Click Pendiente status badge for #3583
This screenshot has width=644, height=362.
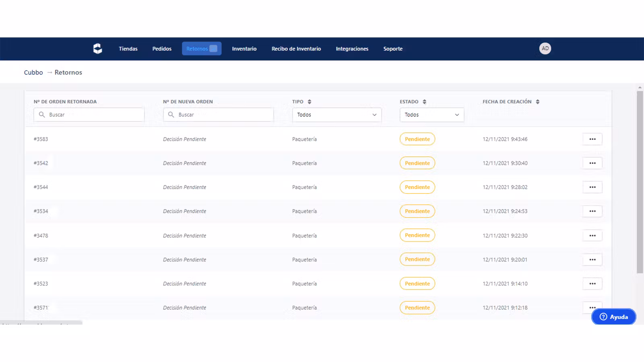click(417, 139)
